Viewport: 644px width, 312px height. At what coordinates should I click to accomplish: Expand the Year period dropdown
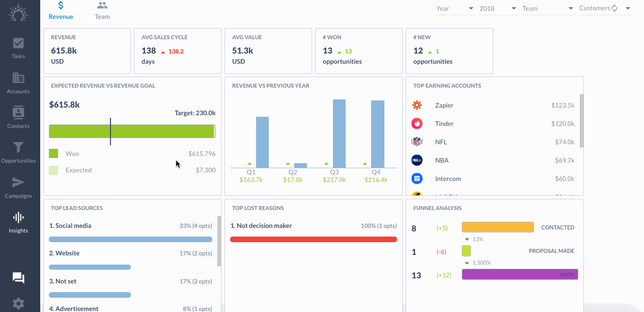455,9
